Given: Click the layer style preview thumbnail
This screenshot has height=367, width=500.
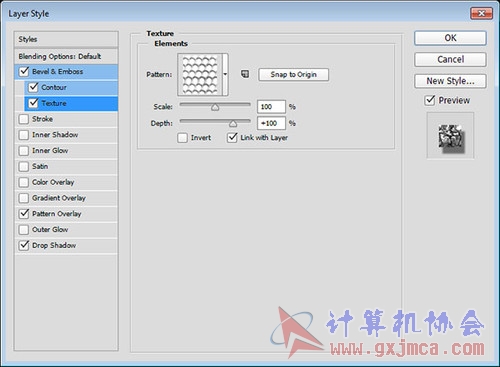Looking at the screenshot, I should (x=450, y=136).
